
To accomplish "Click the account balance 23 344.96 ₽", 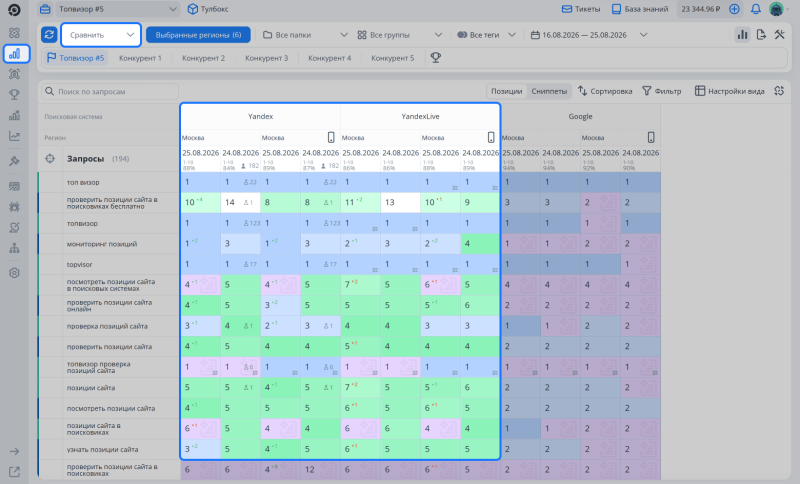I will (x=701, y=9).
